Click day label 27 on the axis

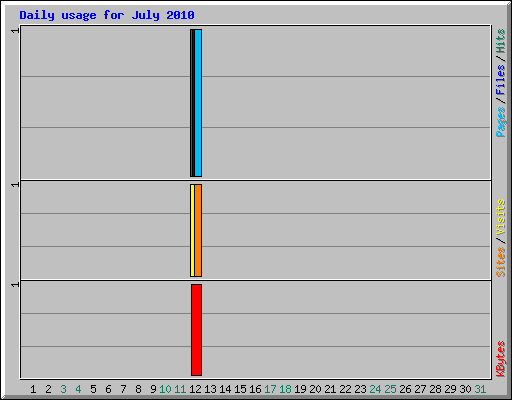pyautogui.click(x=420, y=389)
